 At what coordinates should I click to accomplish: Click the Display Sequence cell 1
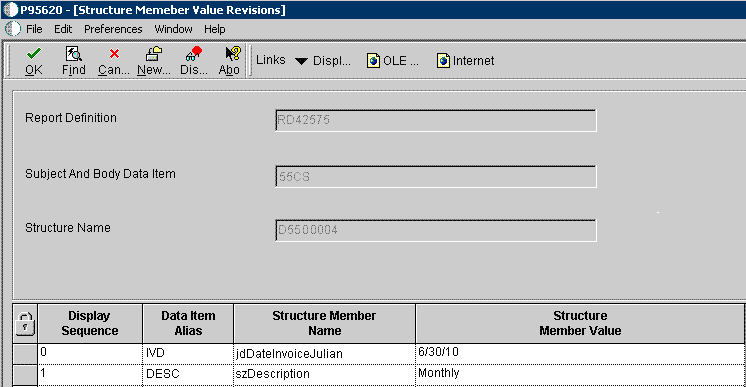pyautogui.click(x=89, y=375)
